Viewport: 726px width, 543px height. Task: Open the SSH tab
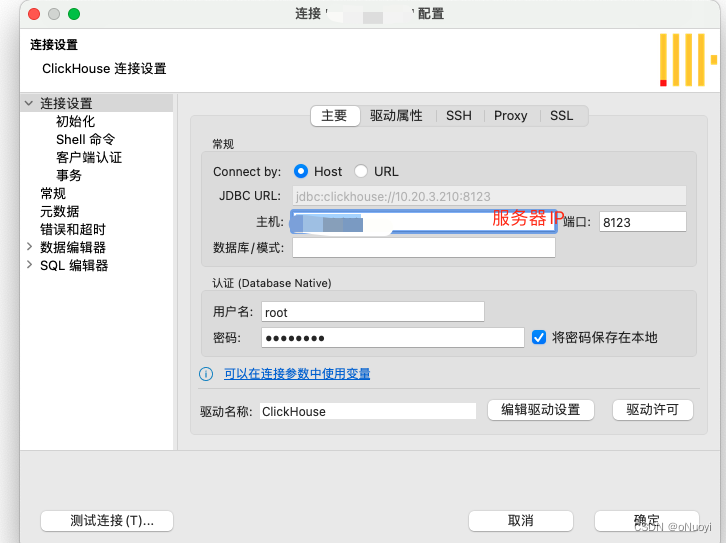coord(459,116)
